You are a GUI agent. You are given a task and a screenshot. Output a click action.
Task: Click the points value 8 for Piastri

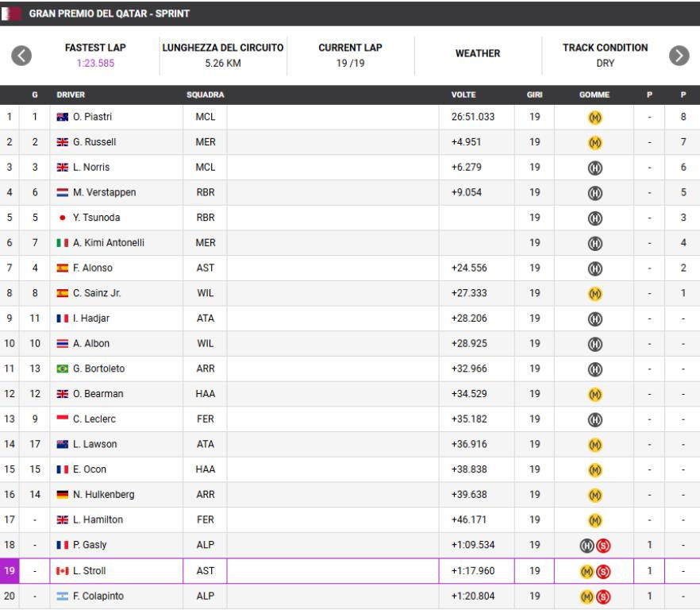(x=683, y=117)
